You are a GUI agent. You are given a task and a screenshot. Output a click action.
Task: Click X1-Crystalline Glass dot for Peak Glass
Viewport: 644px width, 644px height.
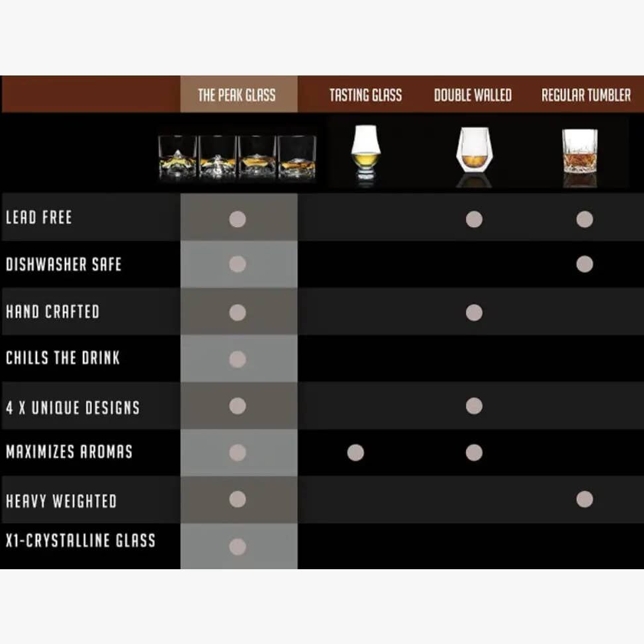[238, 547]
